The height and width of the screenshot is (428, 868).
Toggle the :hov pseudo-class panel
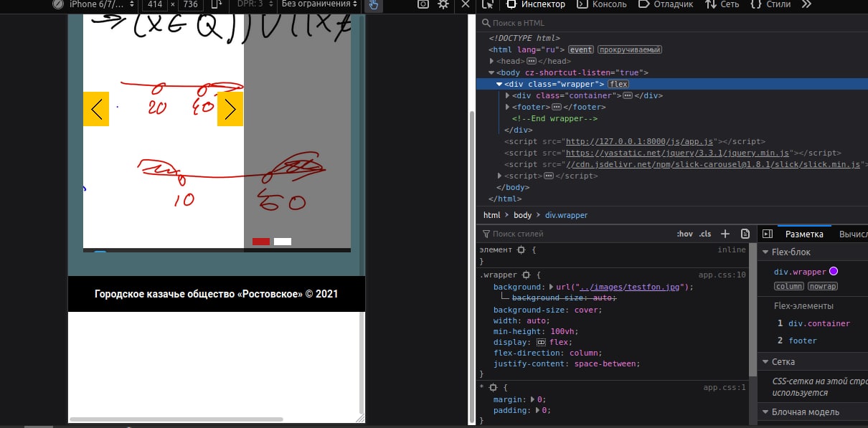(x=685, y=234)
